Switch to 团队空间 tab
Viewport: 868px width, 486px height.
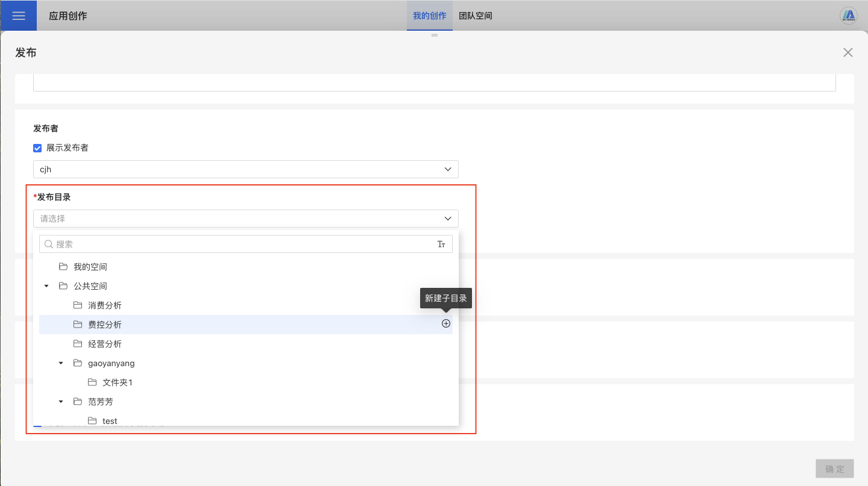[x=476, y=16]
